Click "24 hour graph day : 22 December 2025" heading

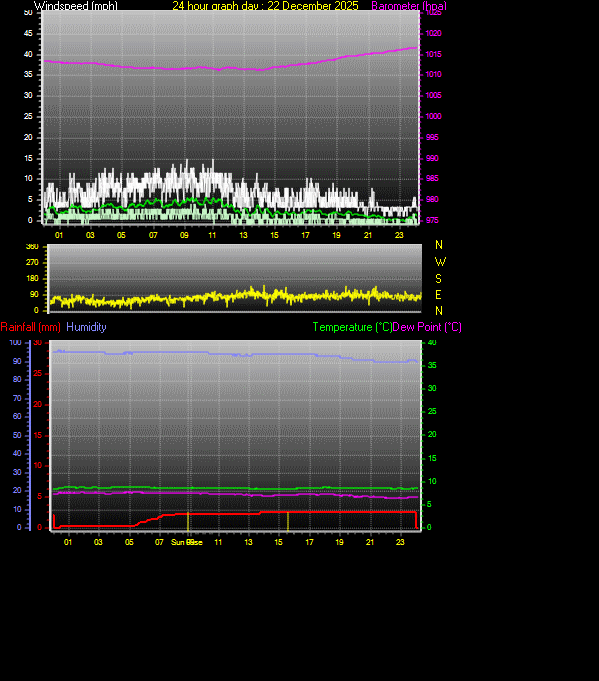[265, 6]
